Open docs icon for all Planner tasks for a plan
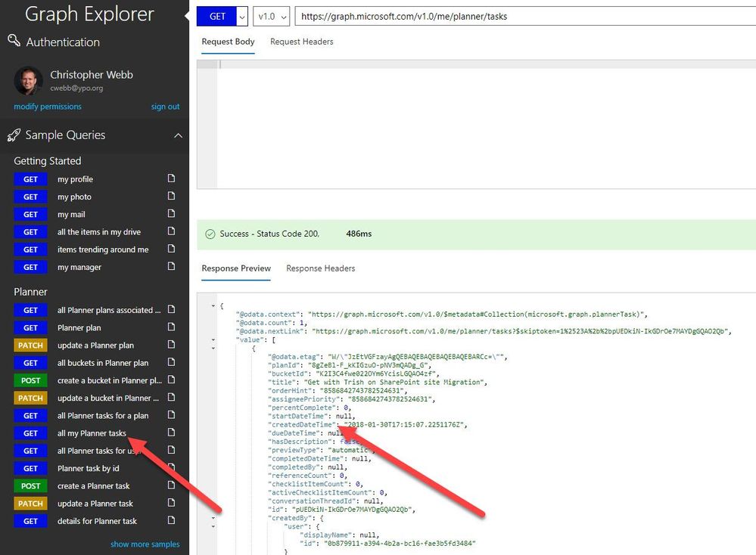756x555 pixels. tap(171, 415)
